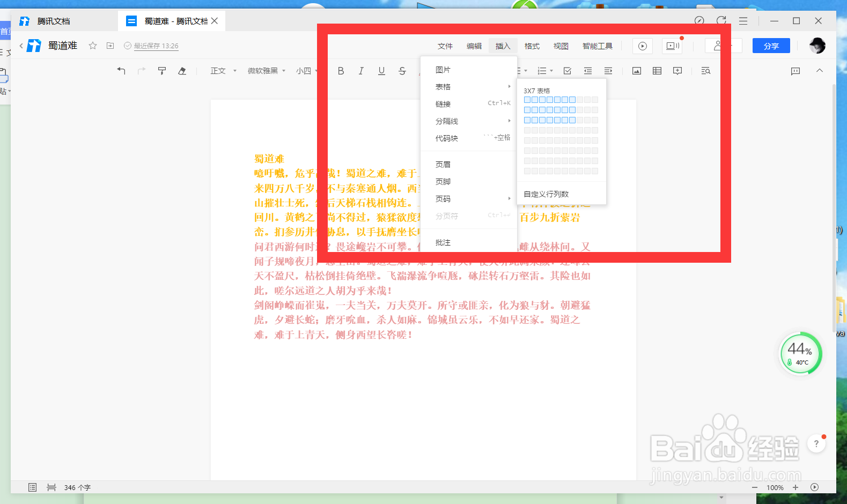
Task: Open find and replace icon
Action: 706,71
